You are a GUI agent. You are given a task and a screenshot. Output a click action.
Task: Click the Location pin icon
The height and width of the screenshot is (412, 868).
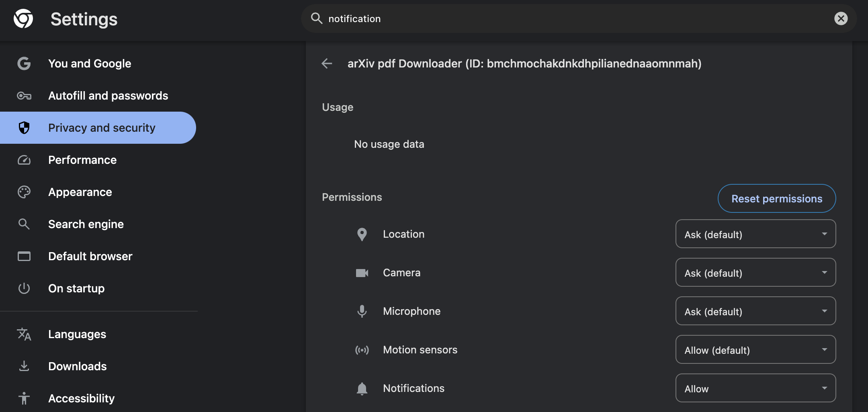[362, 234]
